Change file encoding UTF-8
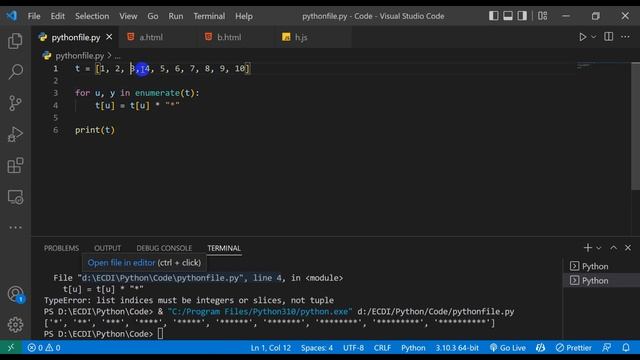This screenshot has height=360, width=640. click(353, 348)
